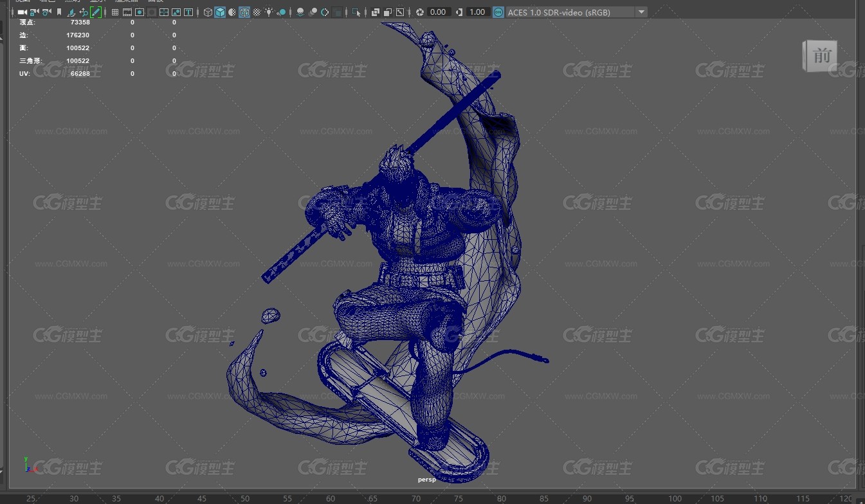
Task: Toggle the Film Gate icon
Action: (127, 12)
